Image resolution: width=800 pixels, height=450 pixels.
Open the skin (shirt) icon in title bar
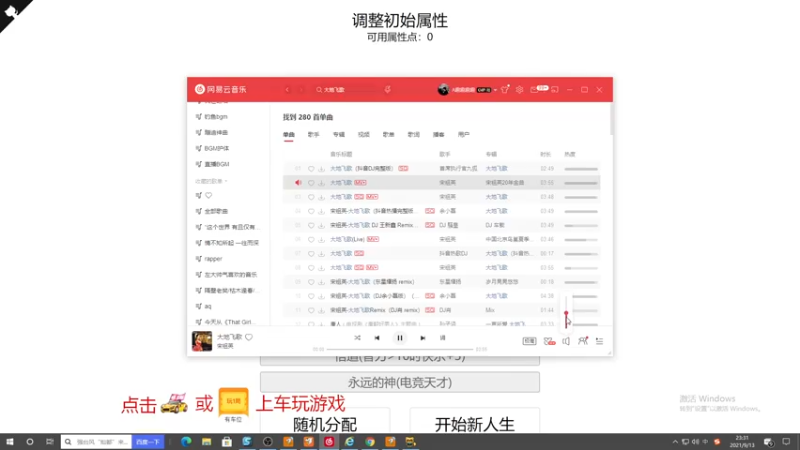click(x=505, y=90)
